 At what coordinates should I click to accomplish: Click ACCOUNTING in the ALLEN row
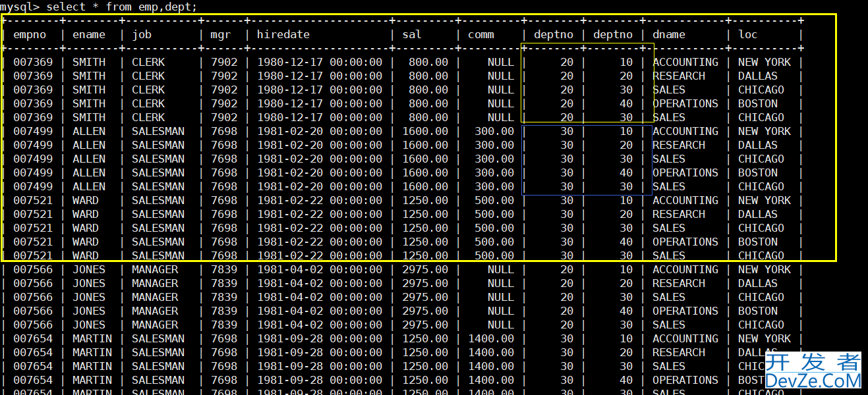pos(685,131)
